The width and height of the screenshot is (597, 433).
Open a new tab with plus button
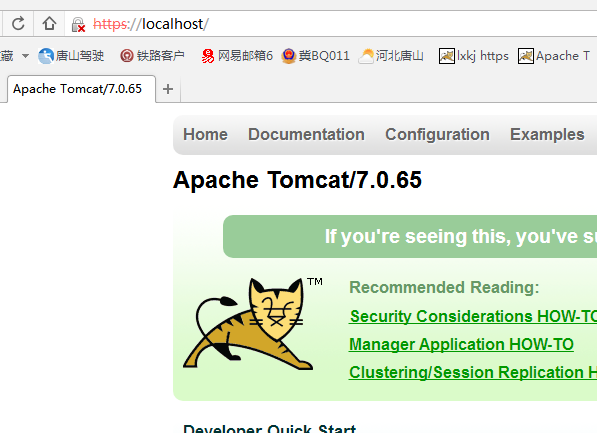[168, 89]
